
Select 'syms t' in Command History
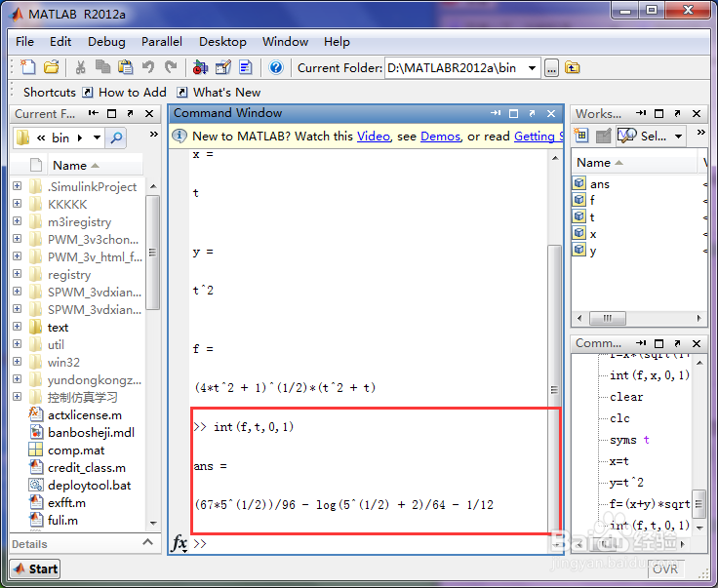629,440
